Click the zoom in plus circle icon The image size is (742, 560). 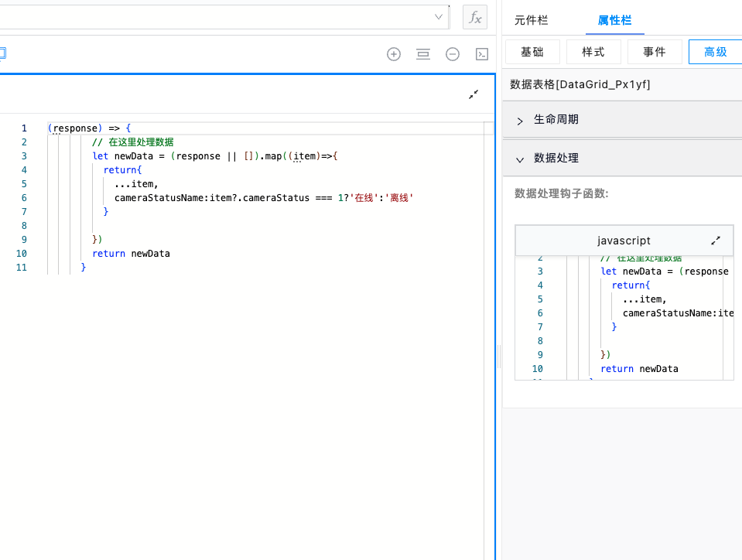(x=394, y=54)
